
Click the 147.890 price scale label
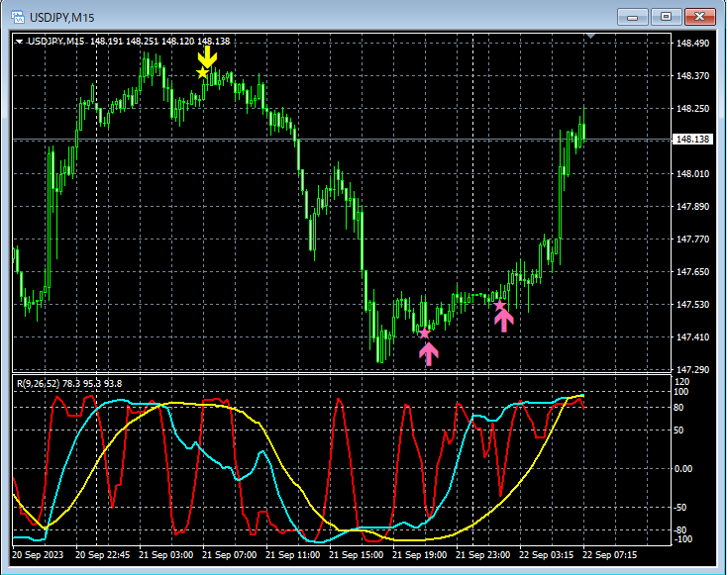click(x=692, y=207)
